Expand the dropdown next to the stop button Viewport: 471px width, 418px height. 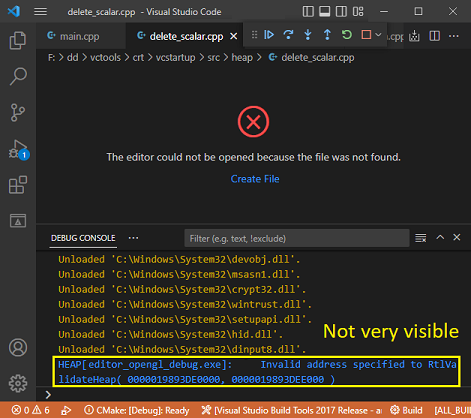[x=378, y=35]
